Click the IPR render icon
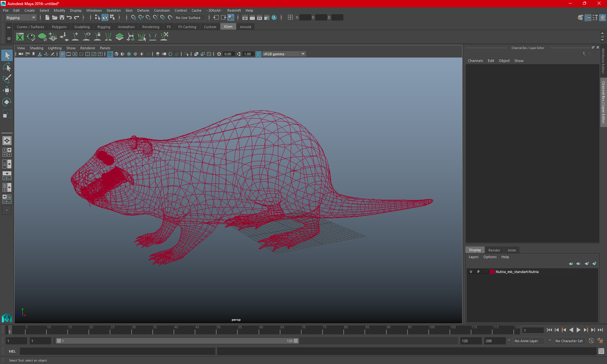 click(x=259, y=18)
